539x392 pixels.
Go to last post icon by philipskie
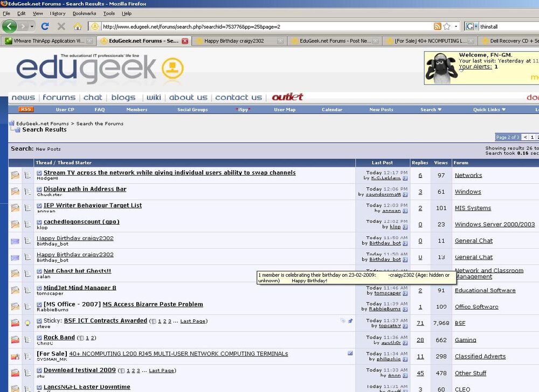point(405,359)
